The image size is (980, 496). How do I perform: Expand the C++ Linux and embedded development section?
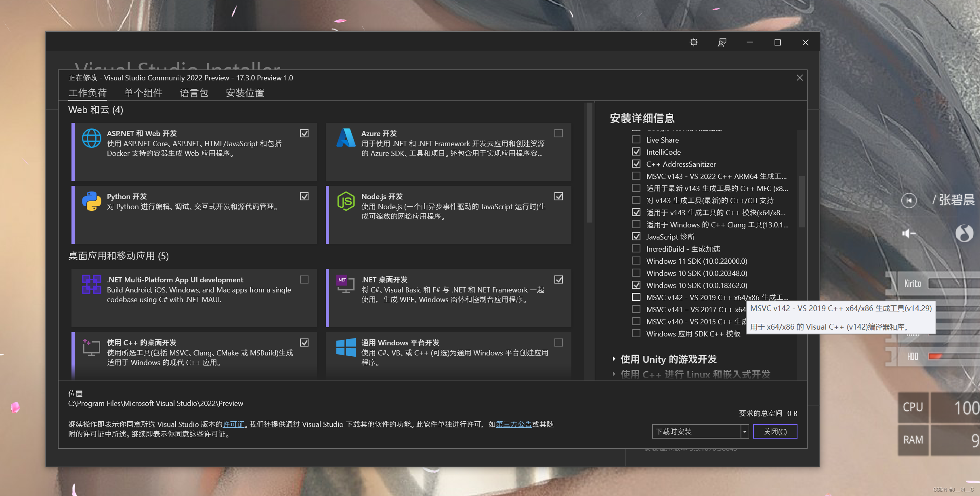pyautogui.click(x=614, y=374)
